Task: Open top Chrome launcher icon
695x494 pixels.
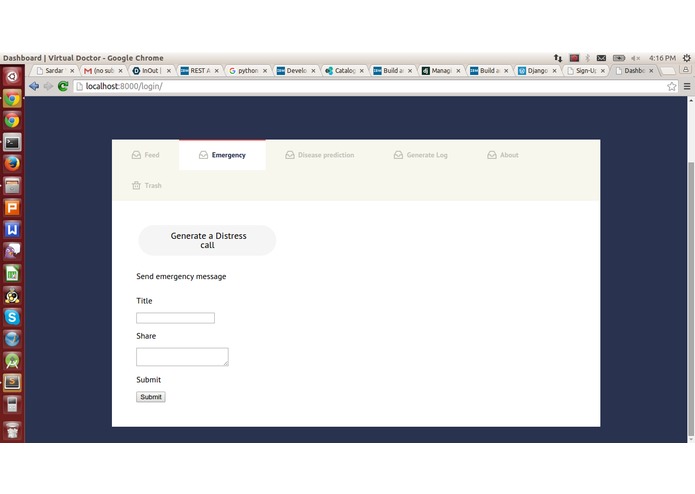Action: pyautogui.click(x=12, y=98)
